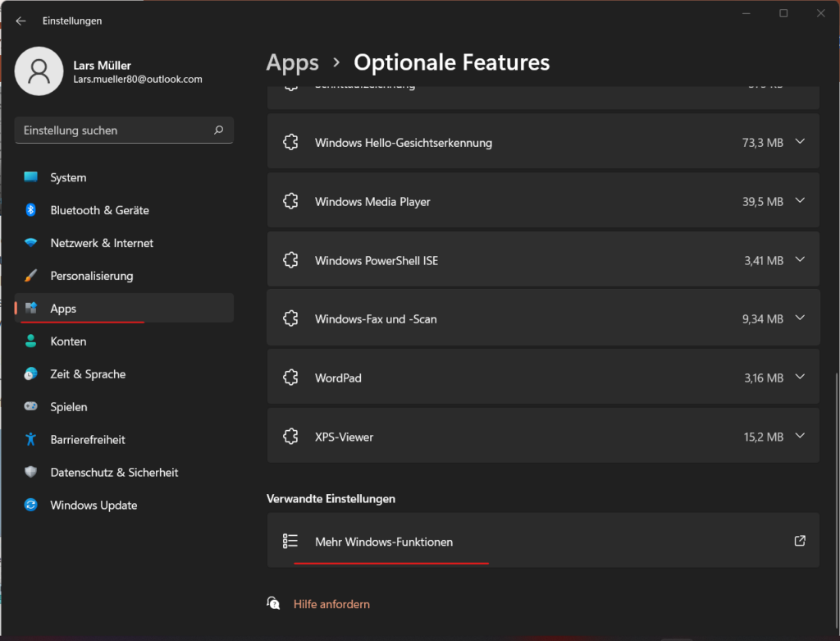Expand the Windows Media Player chevron
The width and height of the screenshot is (840, 641).
(x=800, y=200)
